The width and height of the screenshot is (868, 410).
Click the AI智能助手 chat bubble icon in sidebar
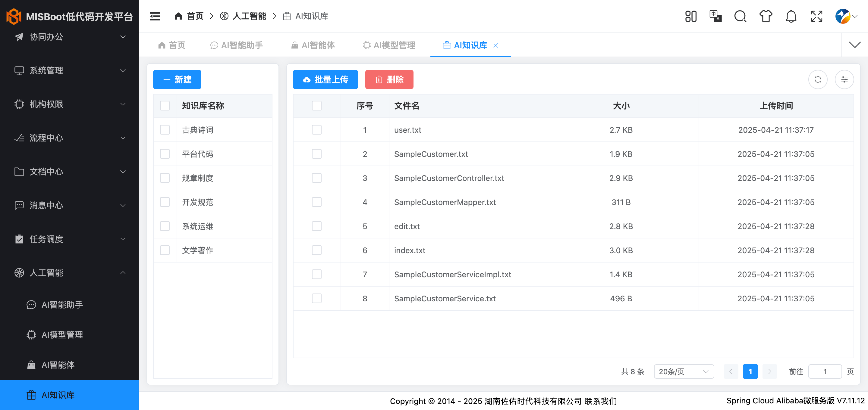(31, 304)
